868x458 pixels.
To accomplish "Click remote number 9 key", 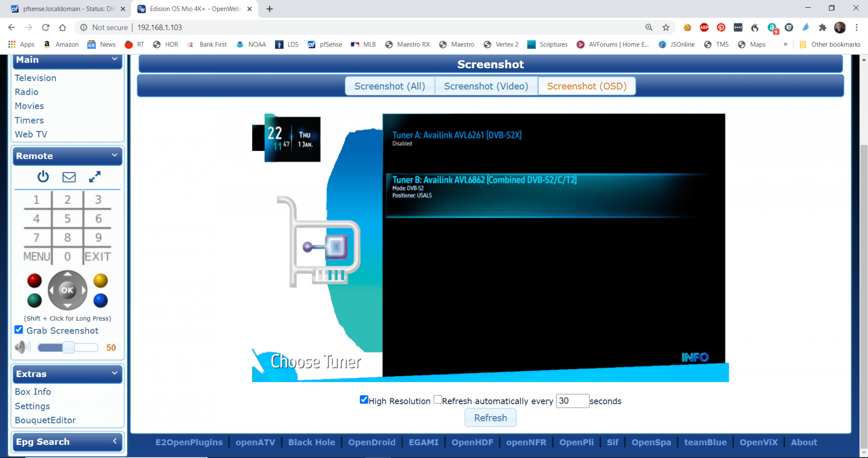I will (x=98, y=238).
